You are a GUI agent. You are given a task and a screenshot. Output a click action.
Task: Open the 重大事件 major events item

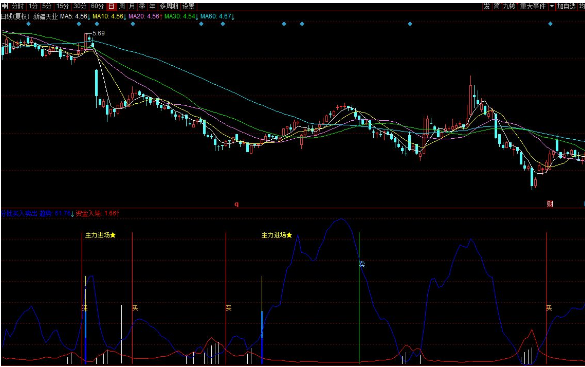pyautogui.click(x=532, y=6)
